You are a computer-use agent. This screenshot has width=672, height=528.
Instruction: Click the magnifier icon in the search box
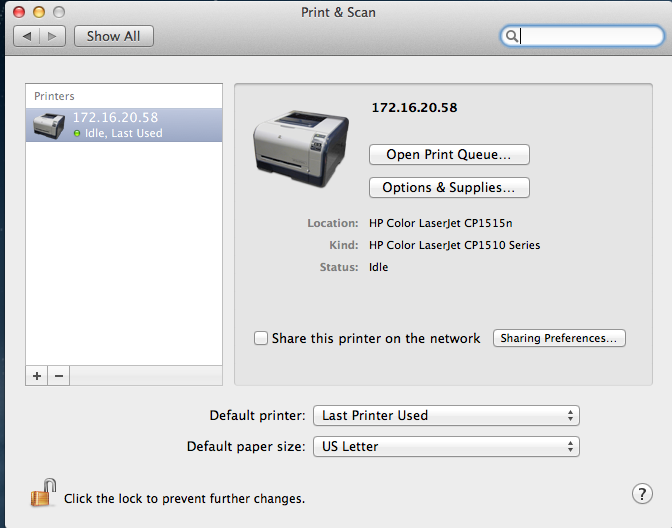[511, 36]
